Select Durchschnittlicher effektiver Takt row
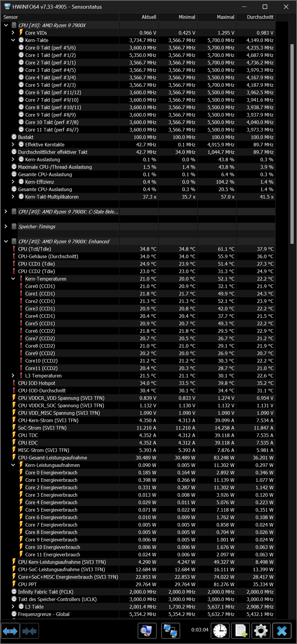The image size is (297, 644). pos(138,152)
